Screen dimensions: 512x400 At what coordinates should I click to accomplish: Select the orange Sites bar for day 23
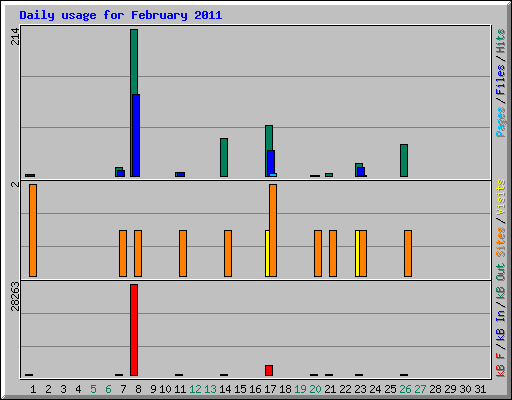[x=363, y=253]
